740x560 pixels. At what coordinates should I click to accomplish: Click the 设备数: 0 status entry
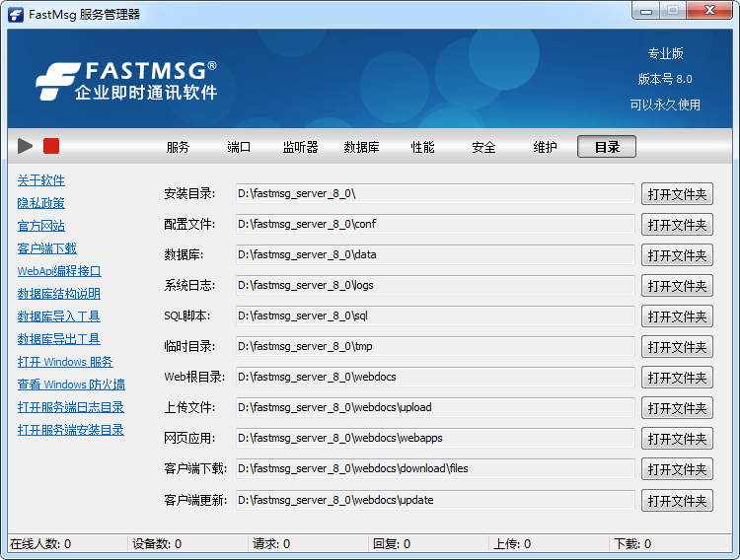[157, 544]
